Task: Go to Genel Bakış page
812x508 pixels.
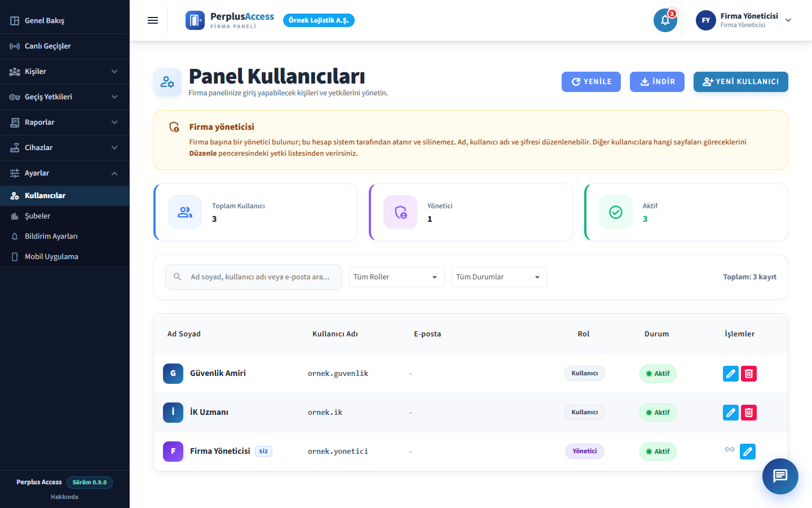Action: [65, 21]
